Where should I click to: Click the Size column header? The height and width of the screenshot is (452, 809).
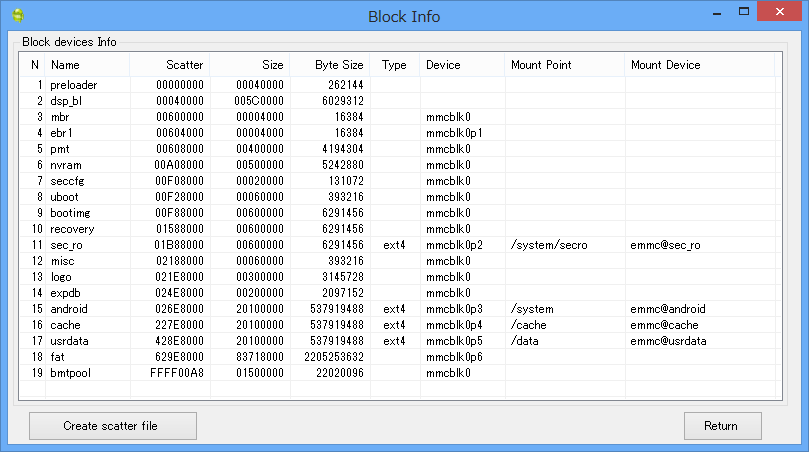(x=250, y=65)
